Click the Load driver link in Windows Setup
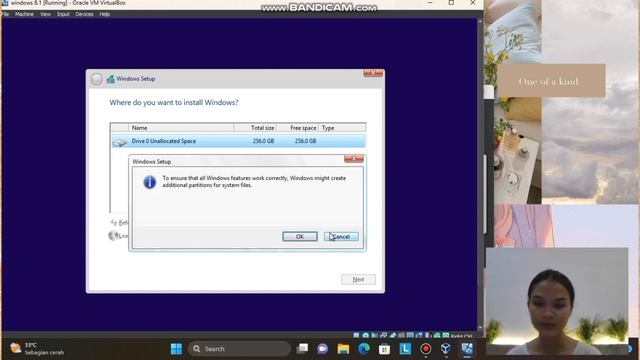The height and width of the screenshot is (360, 640). (x=118, y=236)
